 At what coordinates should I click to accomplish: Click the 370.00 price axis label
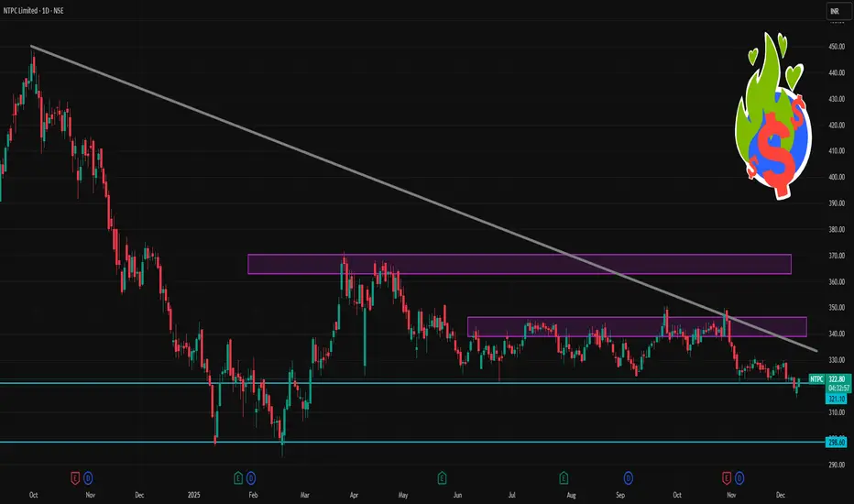pos(837,256)
